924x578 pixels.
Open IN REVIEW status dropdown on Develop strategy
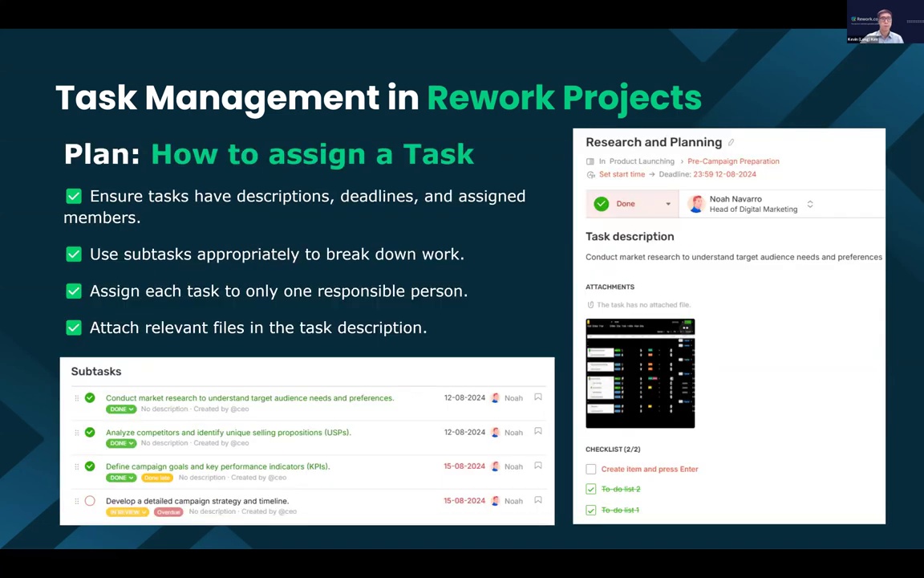pos(128,512)
